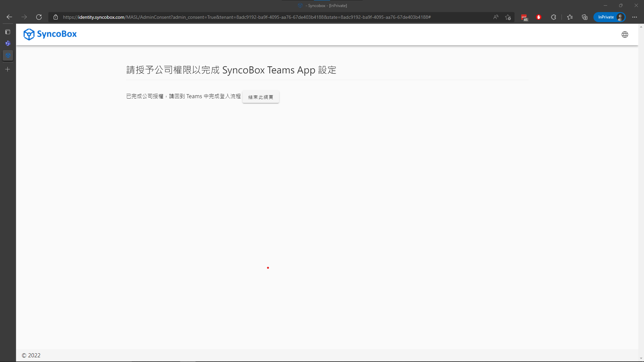Click the SyncoBox logo
Image resolution: width=644 pixels, height=362 pixels.
coord(50,34)
